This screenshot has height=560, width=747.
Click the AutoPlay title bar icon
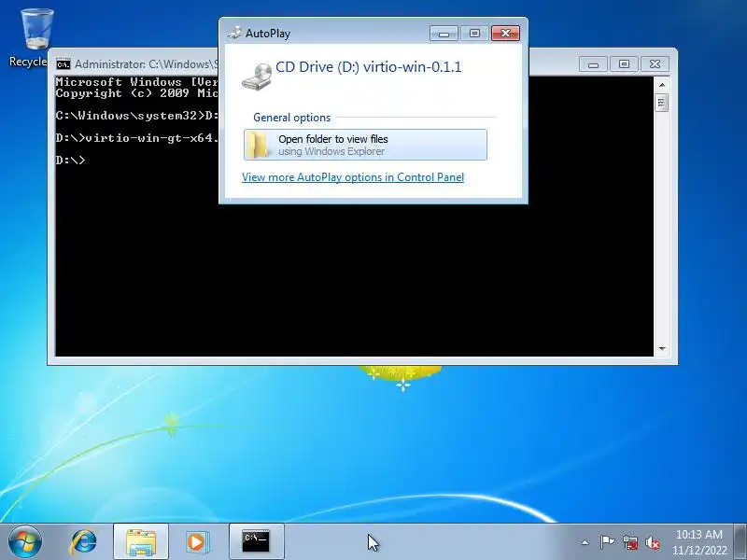[x=234, y=33]
